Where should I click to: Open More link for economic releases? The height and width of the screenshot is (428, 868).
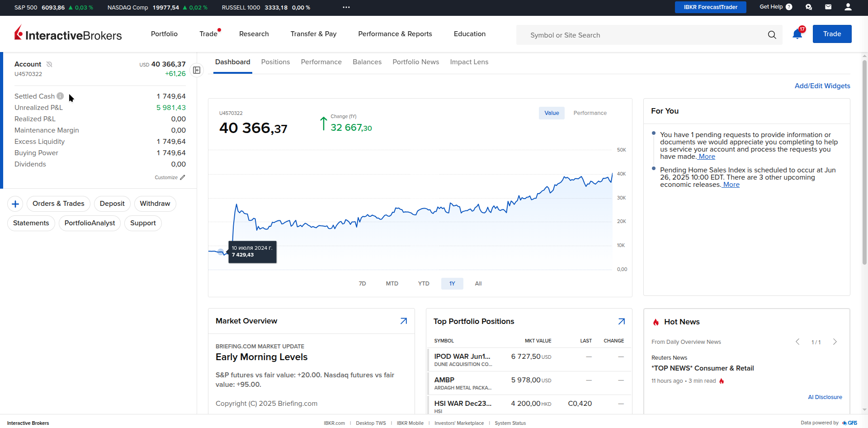pyautogui.click(x=731, y=185)
